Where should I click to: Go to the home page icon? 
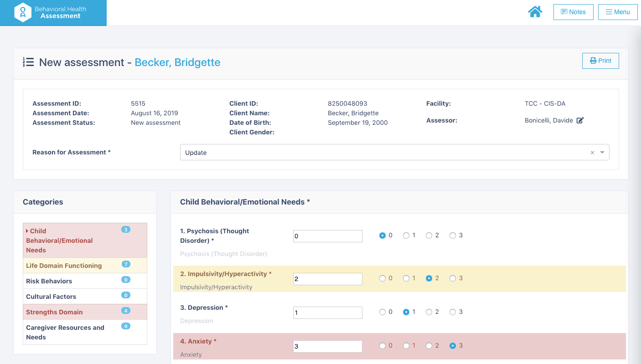pyautogui.click(x=535, y=12)
